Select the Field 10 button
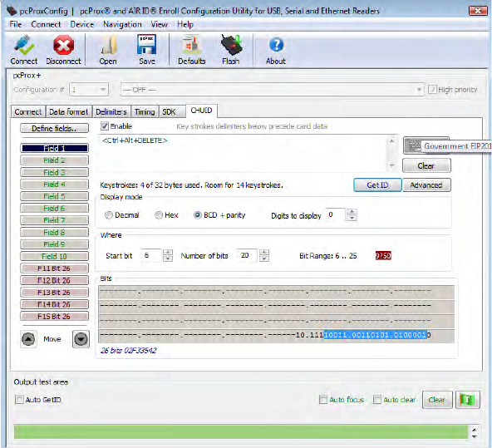492x448 pixels. (54, 256)
